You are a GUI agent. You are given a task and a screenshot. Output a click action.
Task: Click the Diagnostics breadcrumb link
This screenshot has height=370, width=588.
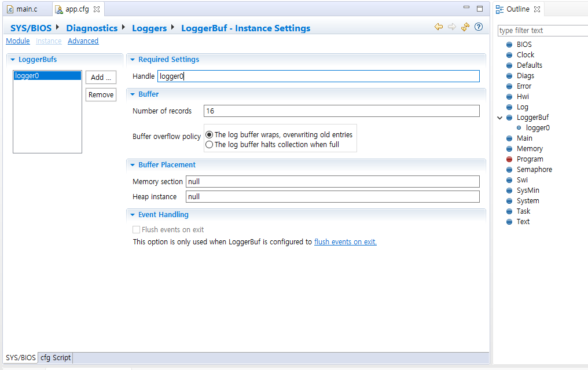92,28
